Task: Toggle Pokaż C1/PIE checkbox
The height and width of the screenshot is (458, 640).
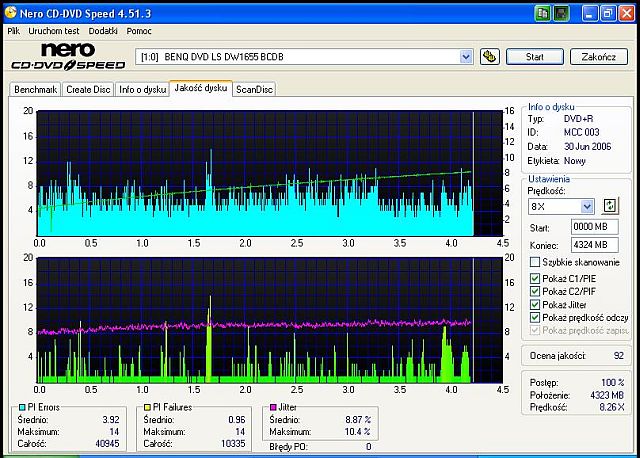Action: point(535,278)
